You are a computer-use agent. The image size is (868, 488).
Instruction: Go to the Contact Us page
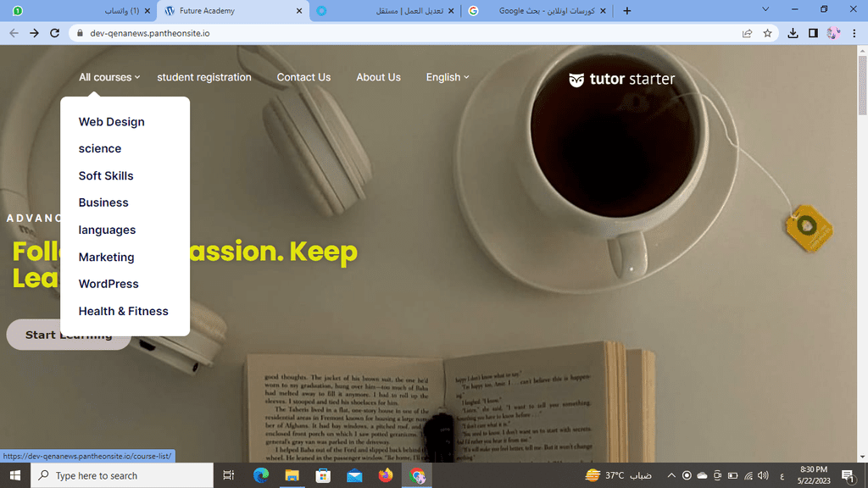[303, 77]
